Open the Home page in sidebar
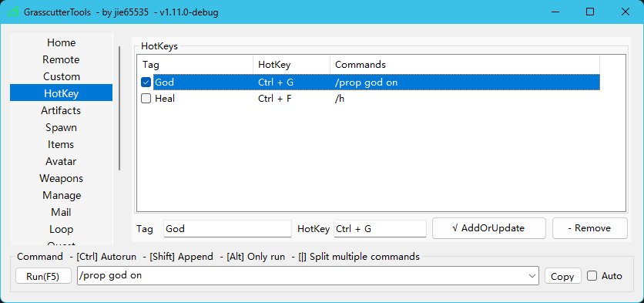The height and width of the screenshot is (303, 644). point(61,42)
